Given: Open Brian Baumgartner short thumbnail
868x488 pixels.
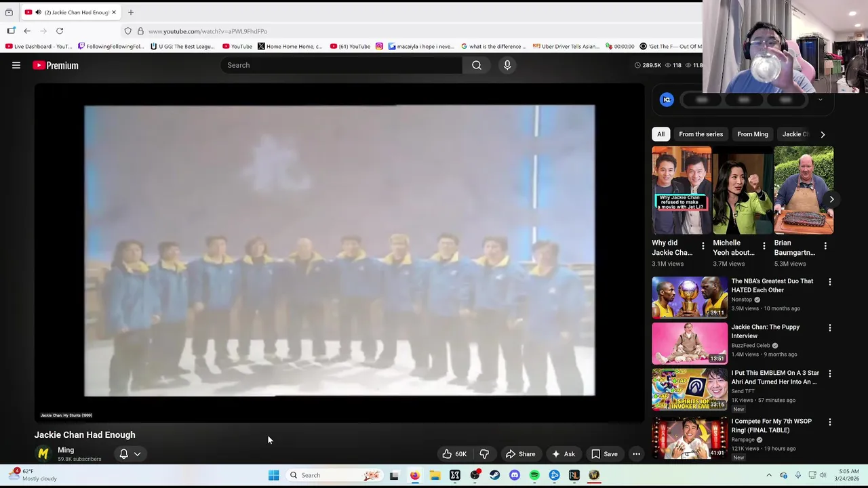Looking at the screenshot, I should coord(804,190).
